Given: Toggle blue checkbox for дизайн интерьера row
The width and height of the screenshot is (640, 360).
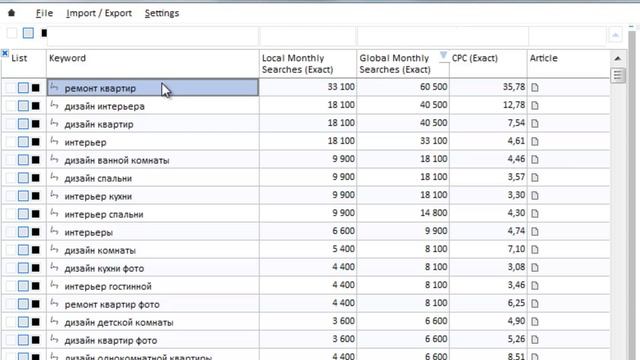Looking at the screenshot, I should click(x=23, y=106).
